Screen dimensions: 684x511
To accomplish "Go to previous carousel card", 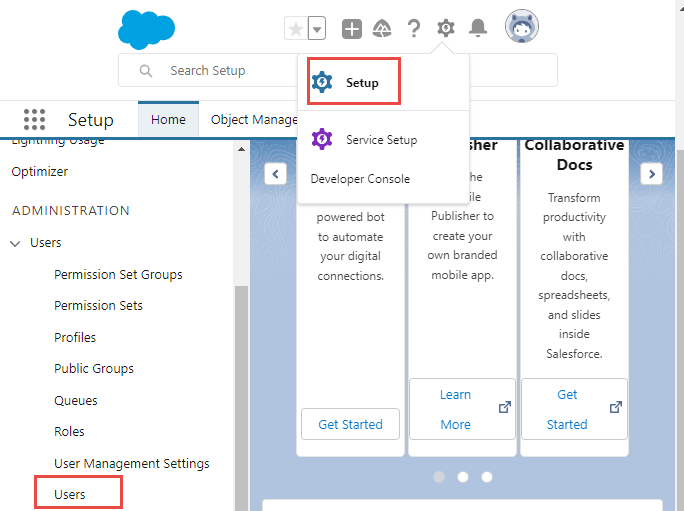I will click(276, 174).
